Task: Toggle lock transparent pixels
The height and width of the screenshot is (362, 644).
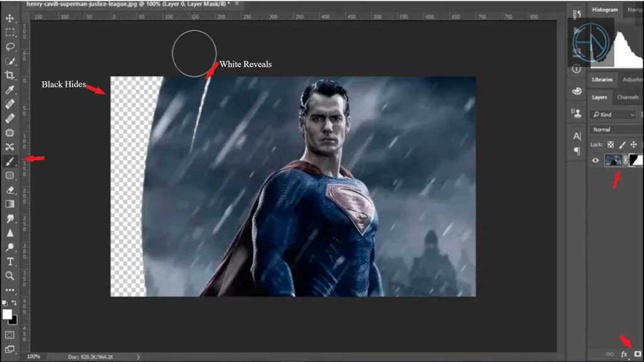Action: (x=611, y=145)
